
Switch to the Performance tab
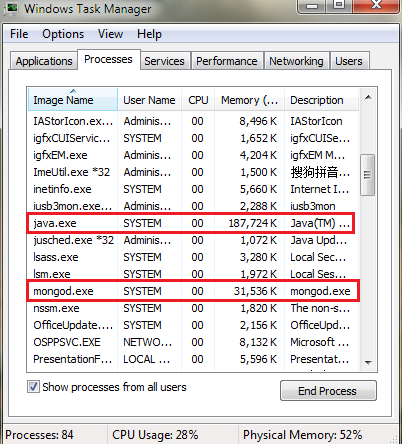coord(227,61)
